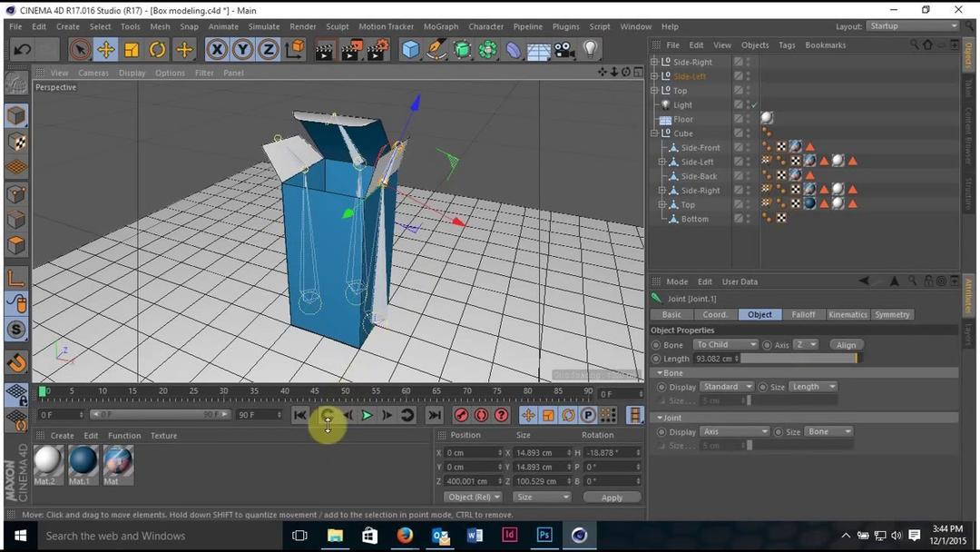
Task: Play the animation forwards
Action: (367, 415)
